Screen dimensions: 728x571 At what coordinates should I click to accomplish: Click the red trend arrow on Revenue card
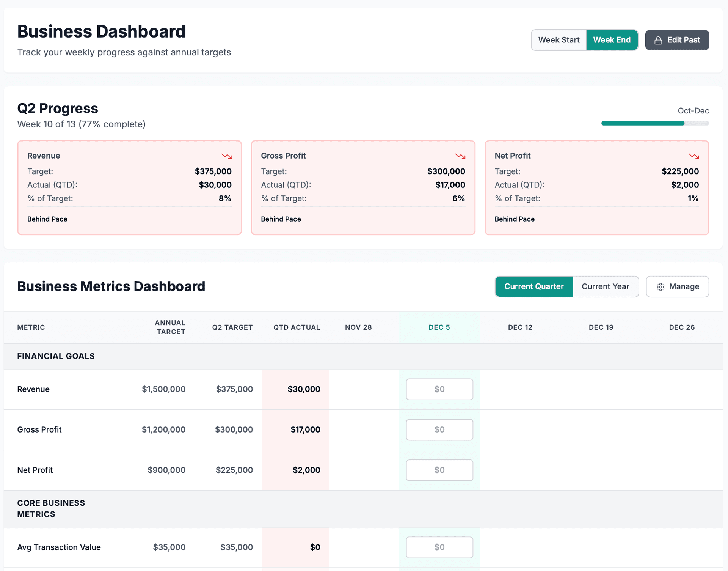226,156
